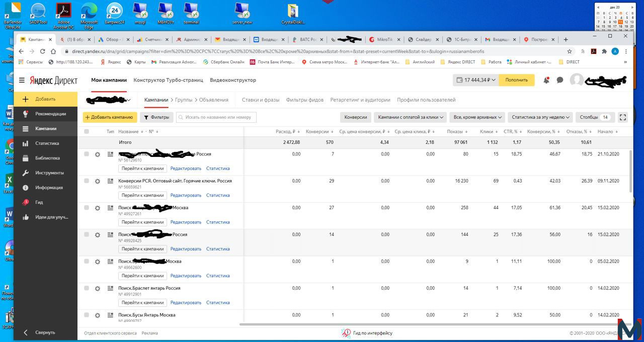
Task: Click type icon for campaign № 56659621
Action: pyautogui.click(x=111, y=181)
